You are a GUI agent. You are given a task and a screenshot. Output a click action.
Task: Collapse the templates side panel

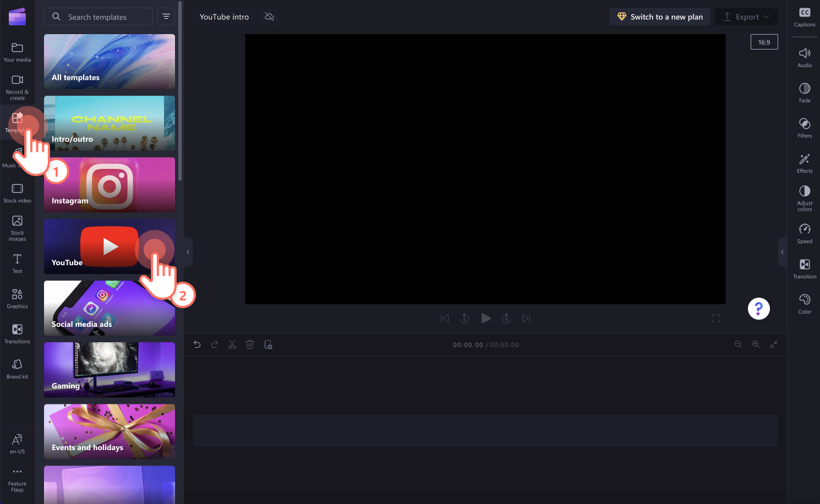[x=188, y=252]
